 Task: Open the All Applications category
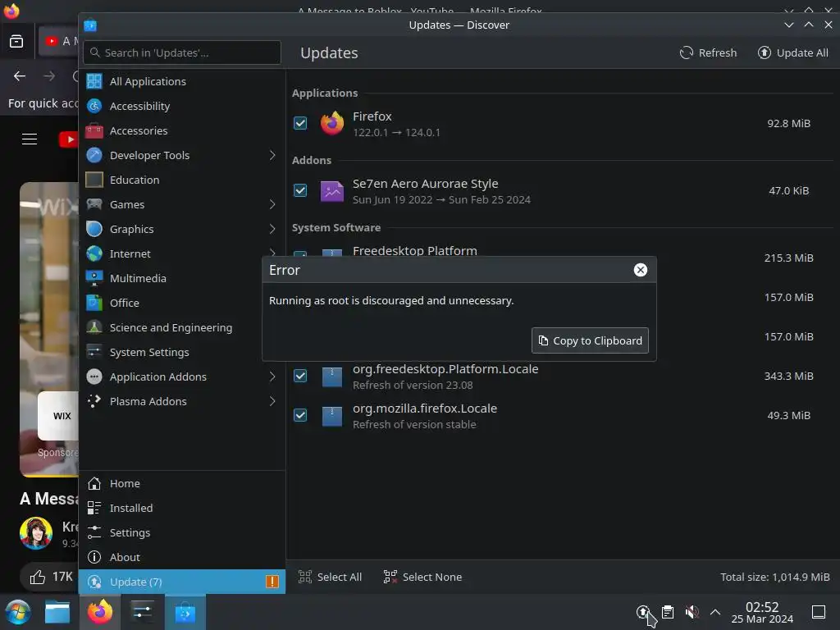[181, 81]
